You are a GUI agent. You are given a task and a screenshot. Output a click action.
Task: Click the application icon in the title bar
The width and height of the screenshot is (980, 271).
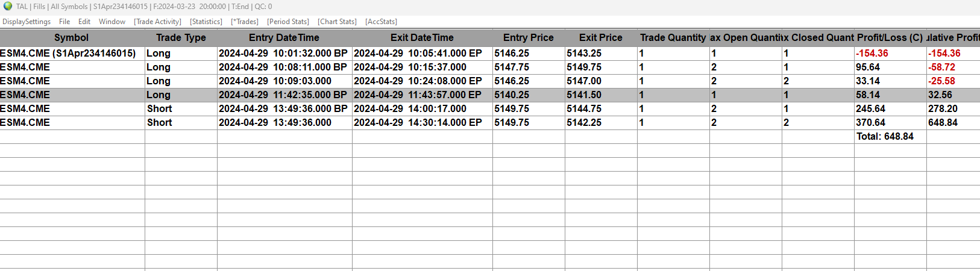click(8, 7)
